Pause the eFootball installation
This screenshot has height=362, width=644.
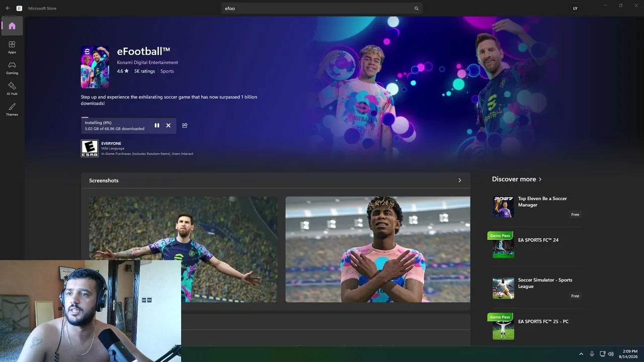click(x=157, y=125)
